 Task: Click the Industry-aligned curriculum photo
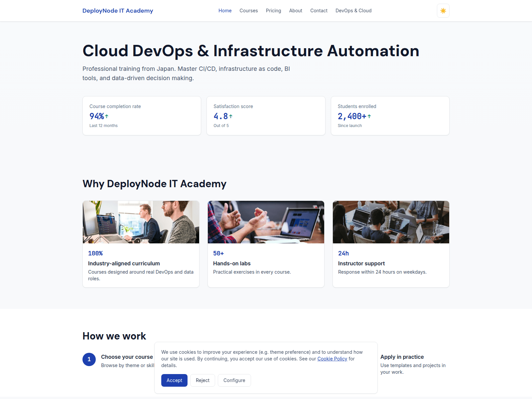coord(141,222)
